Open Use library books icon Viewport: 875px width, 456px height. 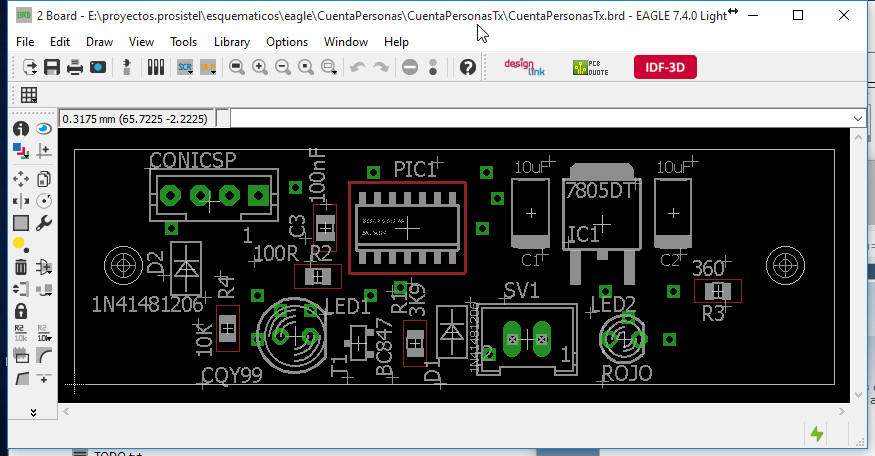156,68
